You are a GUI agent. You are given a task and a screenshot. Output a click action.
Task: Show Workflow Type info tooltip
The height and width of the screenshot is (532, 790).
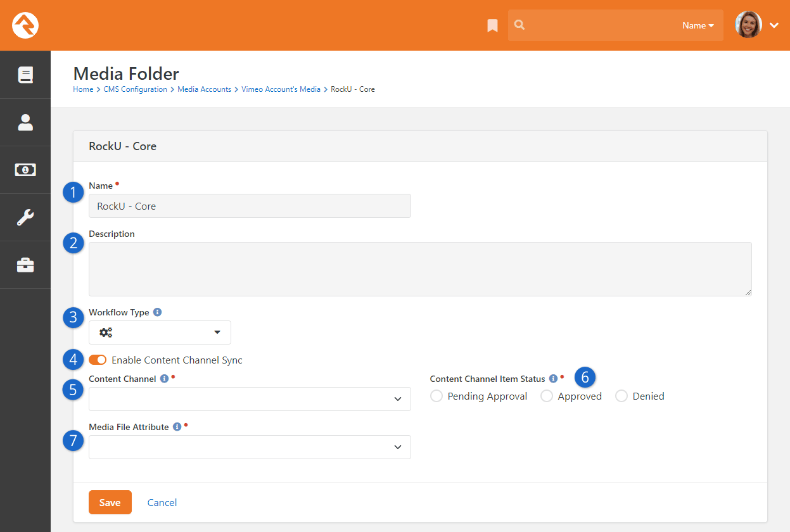(158, 312)
